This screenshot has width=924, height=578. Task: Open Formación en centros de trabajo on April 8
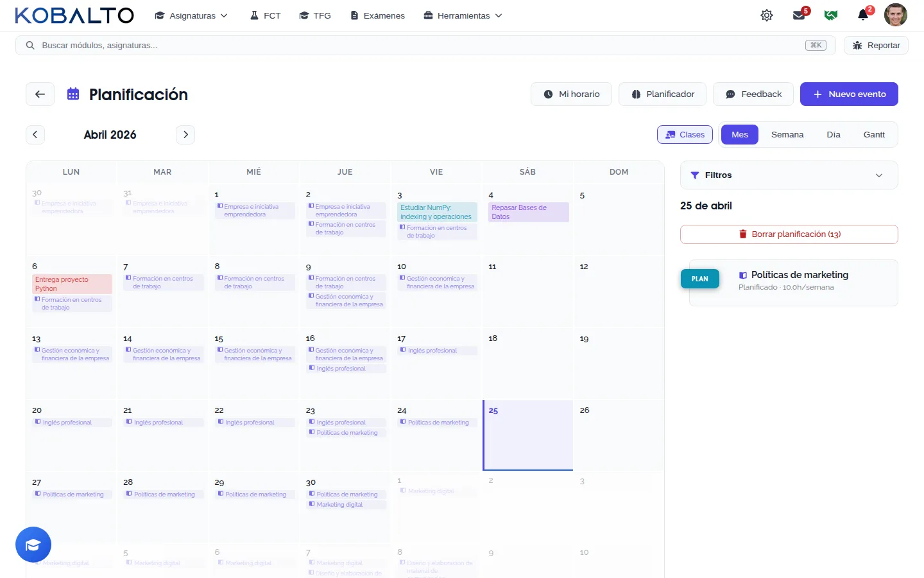click(255, 283)
